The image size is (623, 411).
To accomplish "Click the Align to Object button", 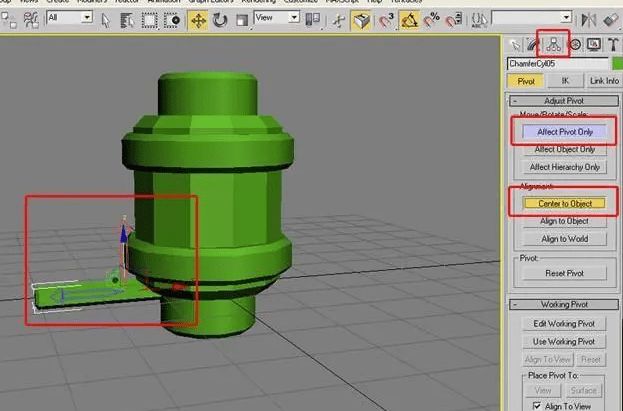I will tap(565, 221).
